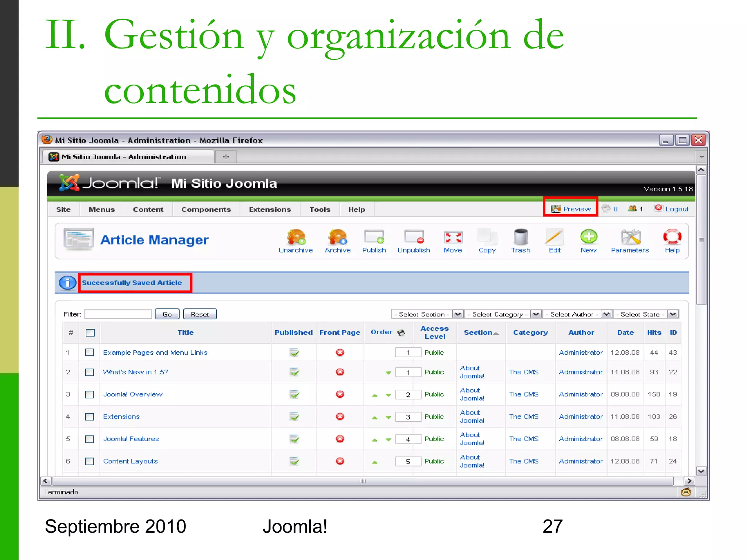Click the Publish toolbar icon
The image size is (747, 560).
click(374, 237)
